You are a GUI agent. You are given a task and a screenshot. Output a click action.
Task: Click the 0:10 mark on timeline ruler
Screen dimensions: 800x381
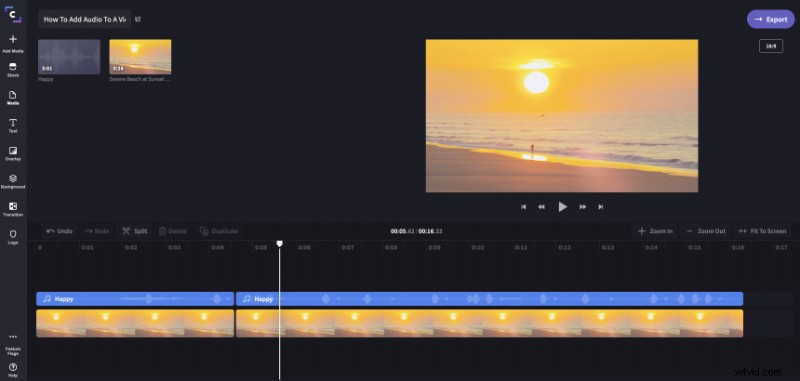[x=478, y=247]
